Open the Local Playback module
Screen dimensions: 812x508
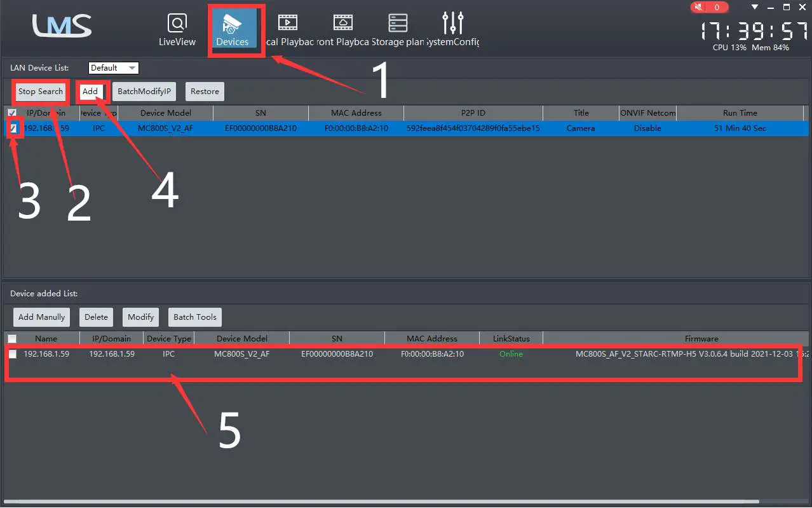point(288,30)
